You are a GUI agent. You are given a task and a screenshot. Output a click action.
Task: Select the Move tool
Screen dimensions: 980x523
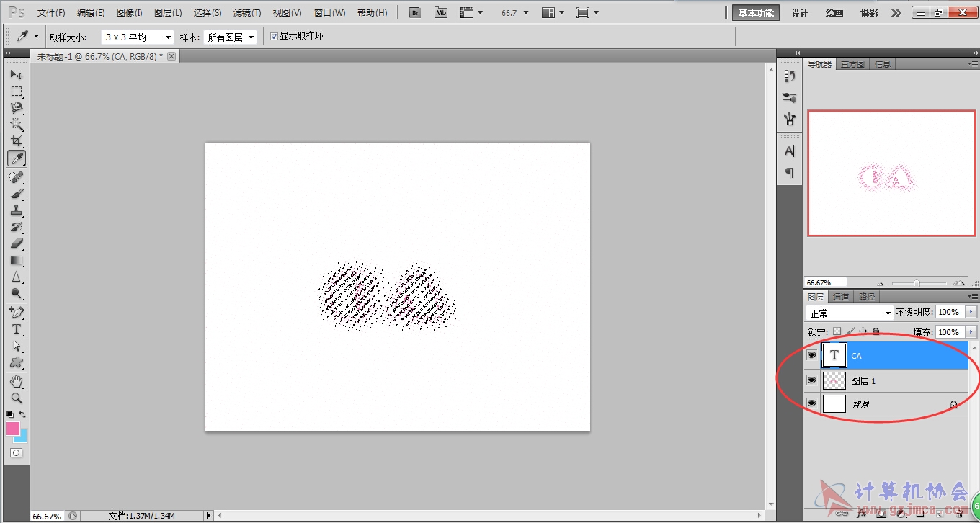pyautogui.click(x=17, y=74)
